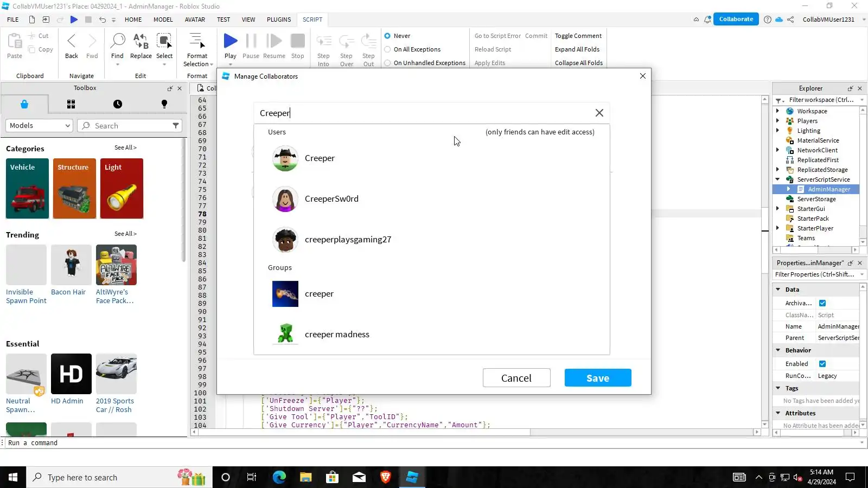Click the Windows Start button
Image resolution: width=868 pixels, height=488 pixels.
(x=13, y=477)
